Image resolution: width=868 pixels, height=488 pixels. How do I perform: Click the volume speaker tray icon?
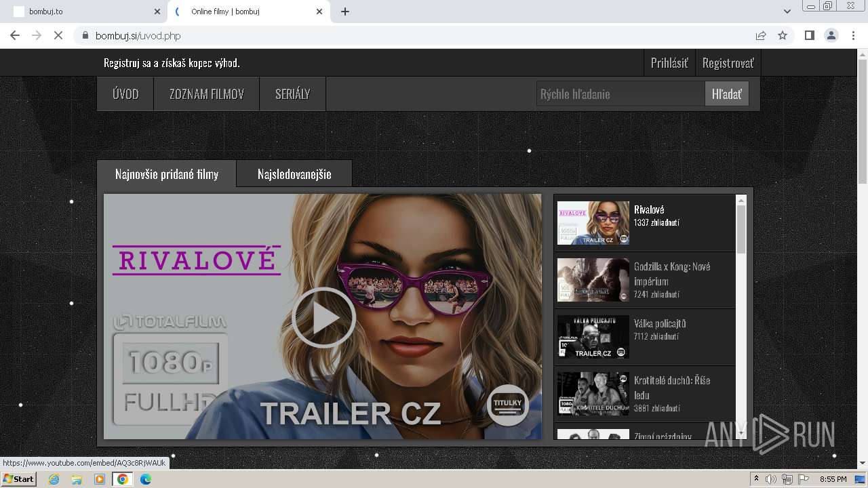pyautogui.click(x=771, y=479)
